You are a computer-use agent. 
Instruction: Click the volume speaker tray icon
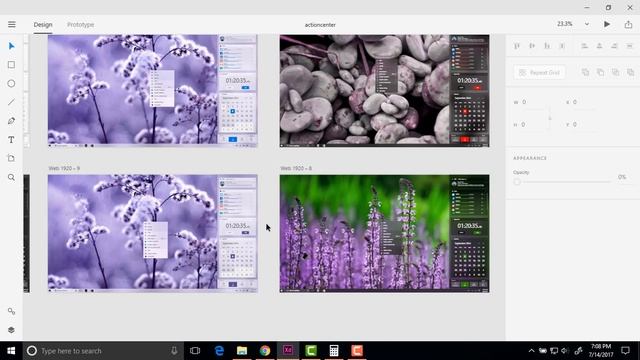565,351
